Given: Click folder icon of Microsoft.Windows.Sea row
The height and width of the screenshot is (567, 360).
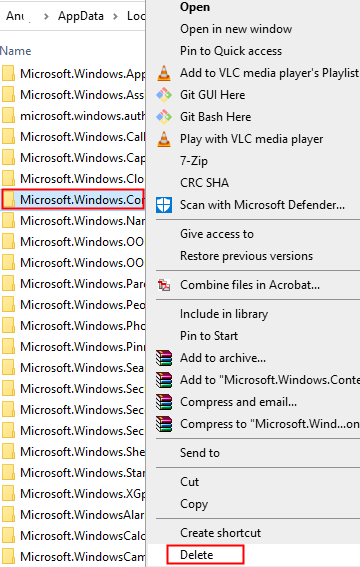Looking at the screenshot, I should coord(8,367).
